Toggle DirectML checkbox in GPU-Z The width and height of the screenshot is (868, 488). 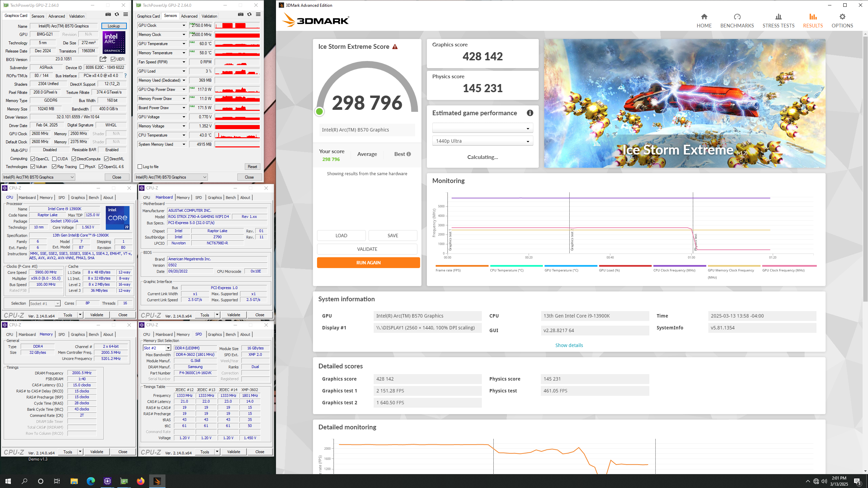click(106, 159)
